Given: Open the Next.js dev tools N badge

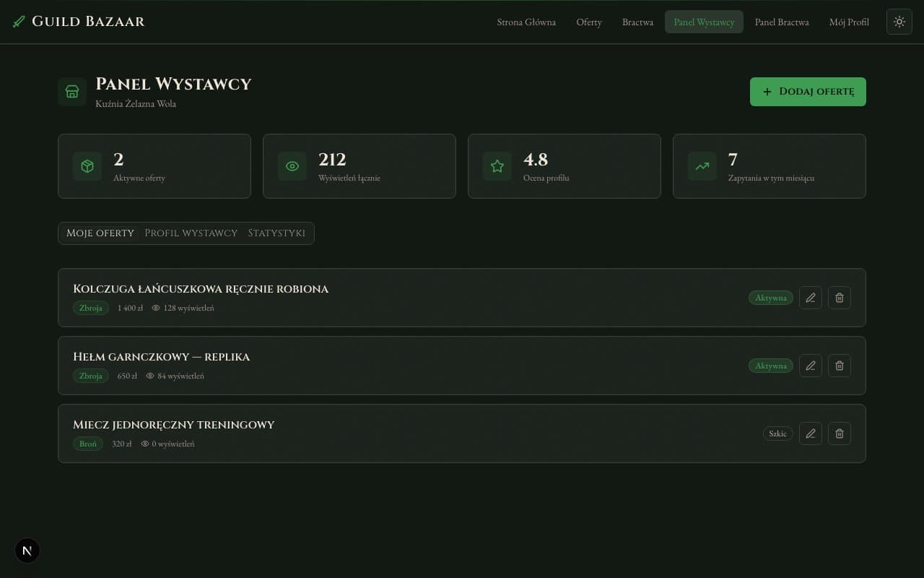Looking at the screenshot, I should [27, 551].
